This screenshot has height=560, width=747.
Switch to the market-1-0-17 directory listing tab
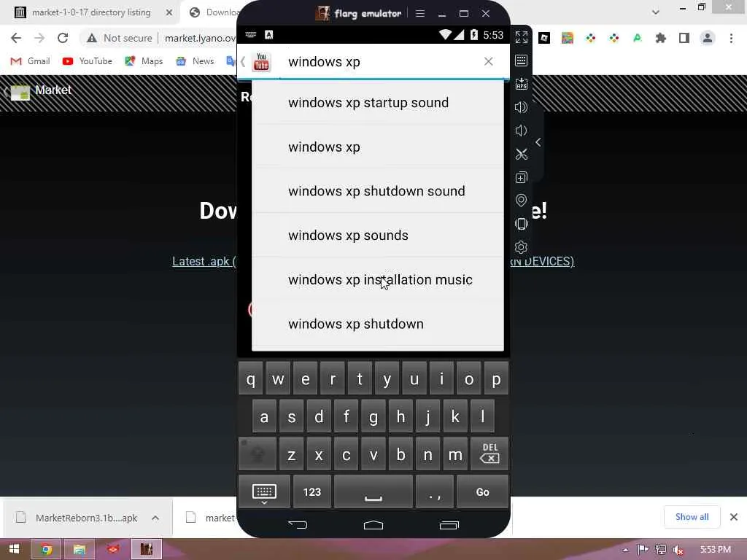pyautogui.click(x=90, y=12)
